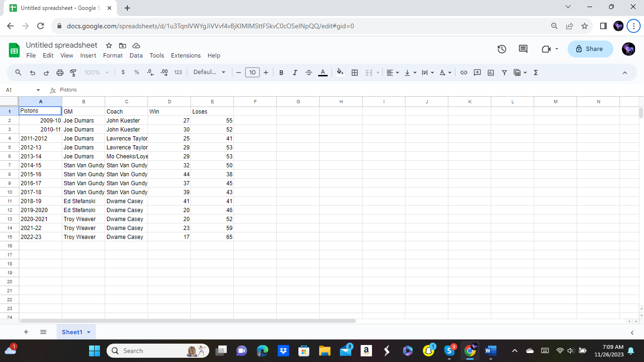Screen dimensions: 644x362
Task: Open the comments history panel
Action: click(523, 49)
